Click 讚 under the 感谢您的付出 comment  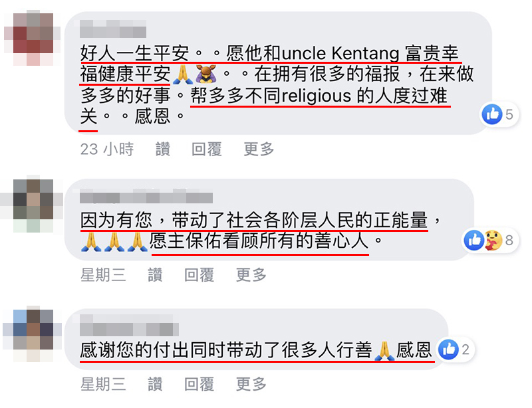point(155,384)
